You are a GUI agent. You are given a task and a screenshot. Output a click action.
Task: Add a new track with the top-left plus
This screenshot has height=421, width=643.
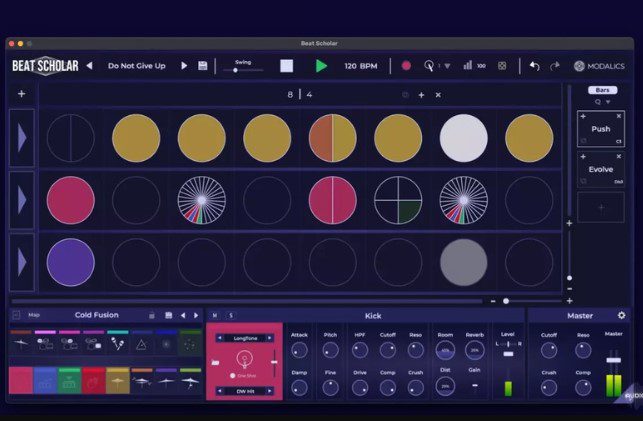click(21, 94)
